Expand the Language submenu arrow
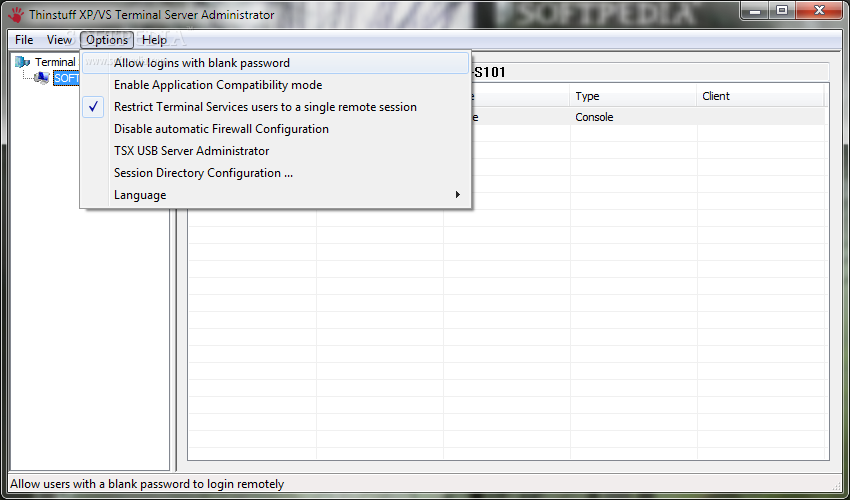The height and width of the screenshot is (500, 850). pyautogui.click(x=458, y=195)
